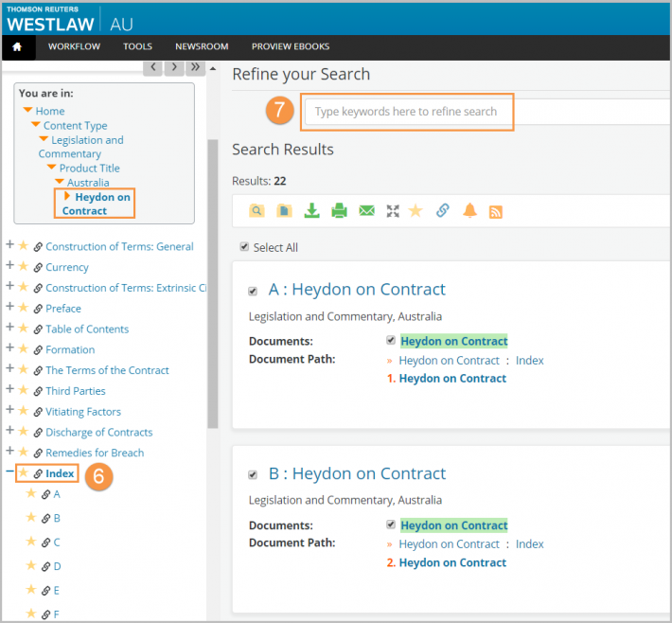Screen dimensions: 672x623
Task: Open the WORKFLOW menu
Action: 74,46
